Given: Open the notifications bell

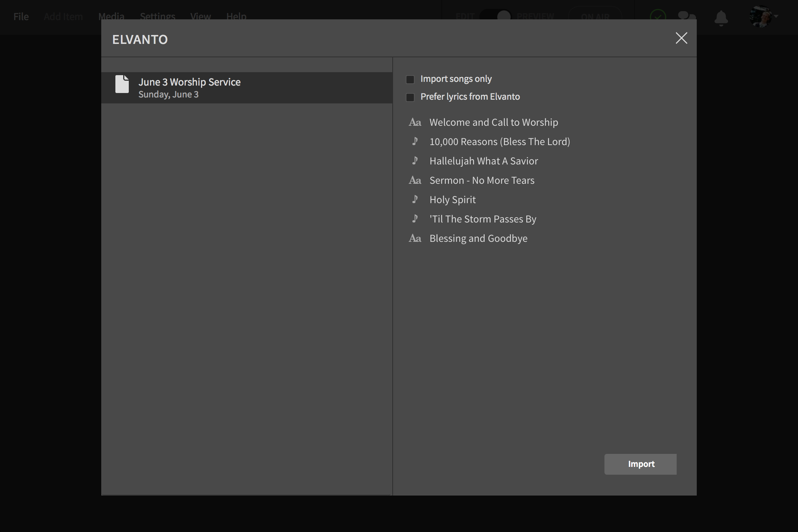Looking at the screenshot, I should (721, 17).
